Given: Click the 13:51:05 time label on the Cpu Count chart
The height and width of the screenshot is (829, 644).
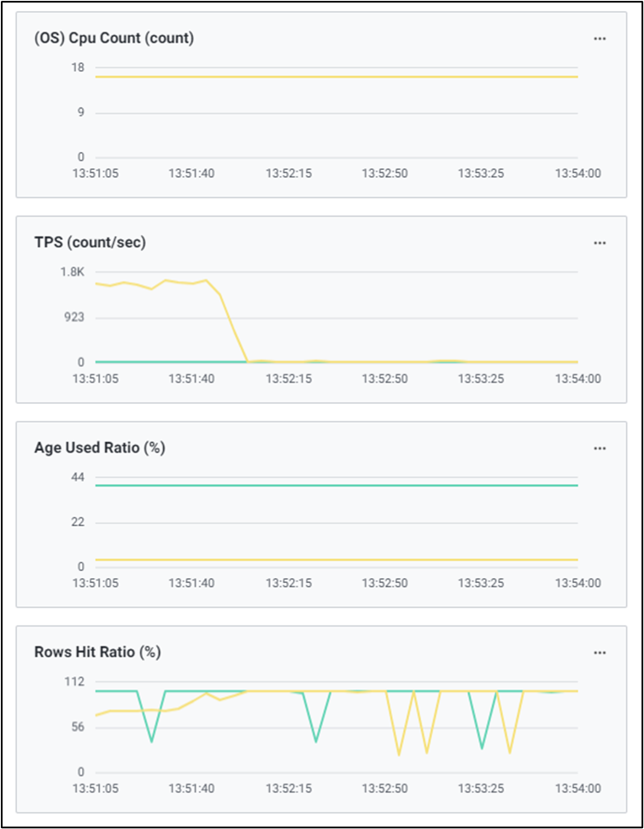Looking at the screenshot, I should pos(96,173).
